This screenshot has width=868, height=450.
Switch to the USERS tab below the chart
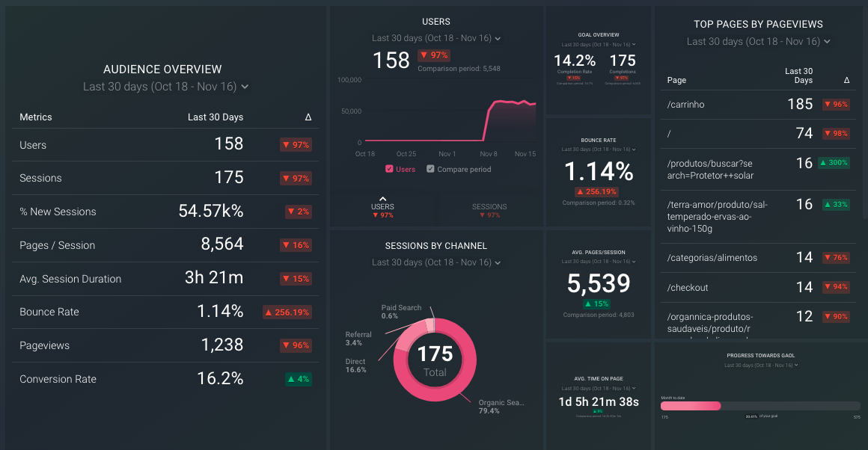pyautogui.click(x=382, y=207)
